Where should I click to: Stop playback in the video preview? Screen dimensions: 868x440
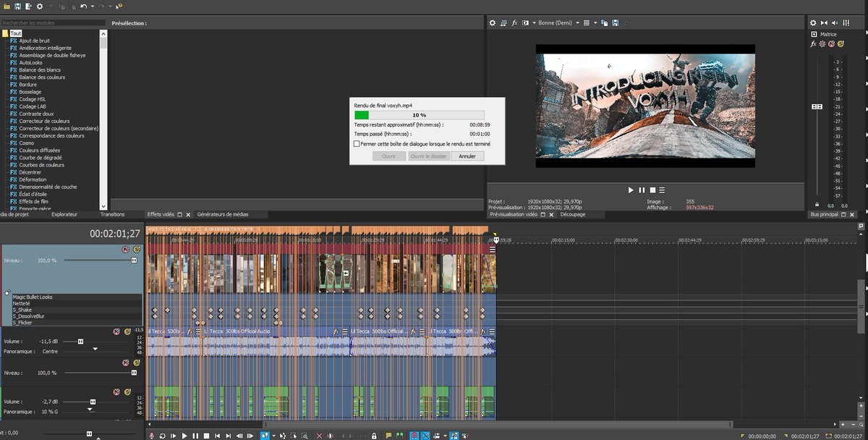click(x=652, y=190)
